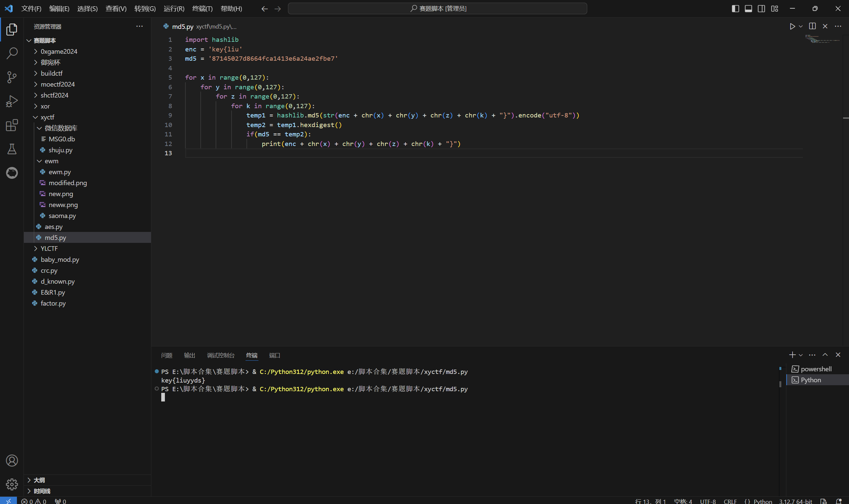Click the command center search box
The width and height of the screenshot is (849, 504).
[x=437, y=9]
